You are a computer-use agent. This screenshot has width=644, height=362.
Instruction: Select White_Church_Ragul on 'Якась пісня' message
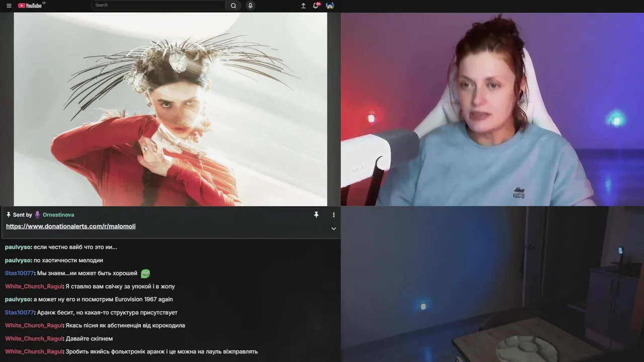click(34, 326)
